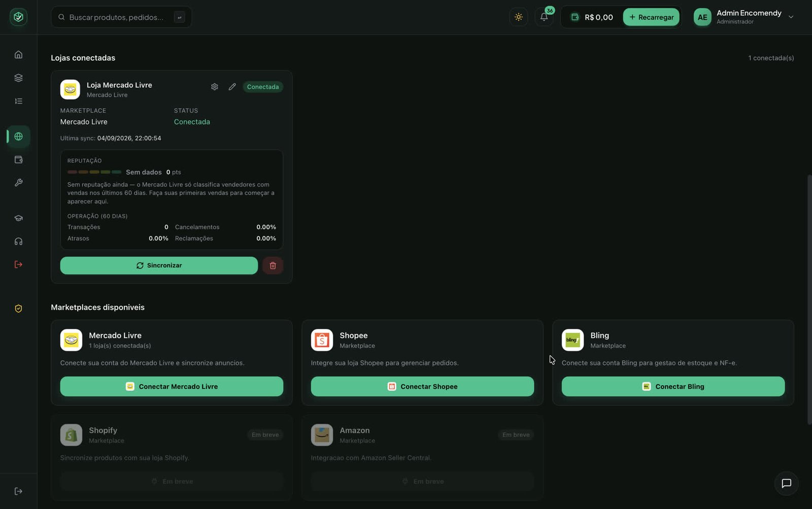Open the wrench tools sidebar icon

(18, 183)
